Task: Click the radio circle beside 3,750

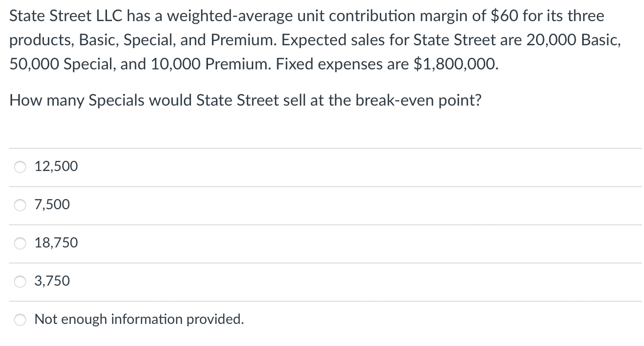Action: tap(20, 281)
